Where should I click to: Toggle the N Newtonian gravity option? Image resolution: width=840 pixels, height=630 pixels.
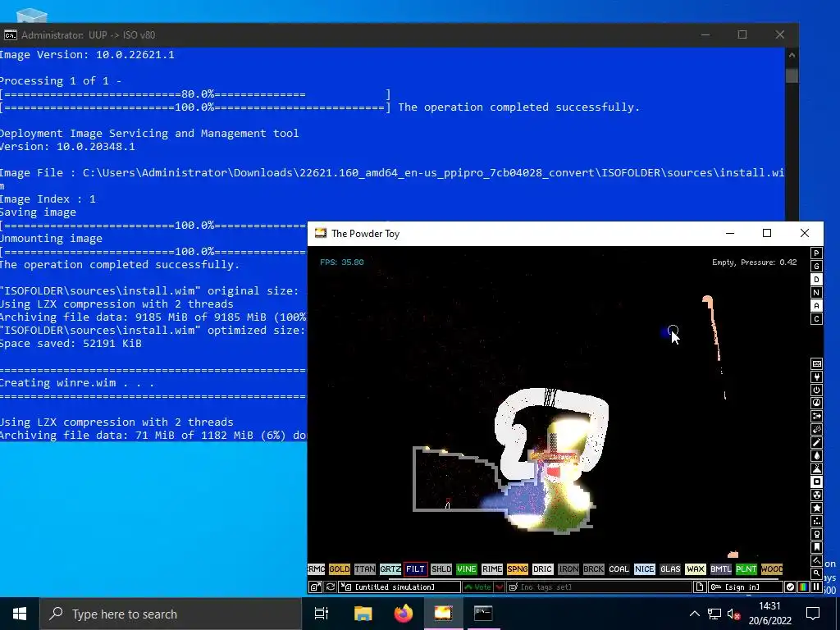click(x=816, y=293)
